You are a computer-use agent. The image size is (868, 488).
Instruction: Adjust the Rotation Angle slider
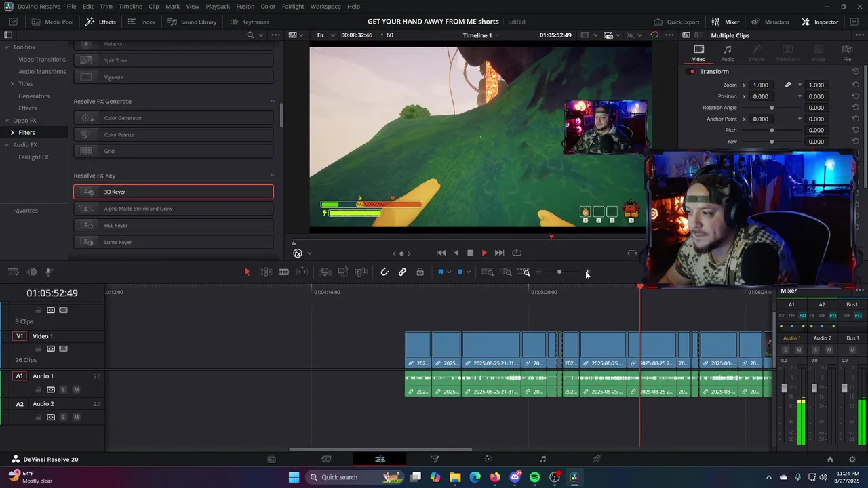pyautogui.click(x=772, y=108)
